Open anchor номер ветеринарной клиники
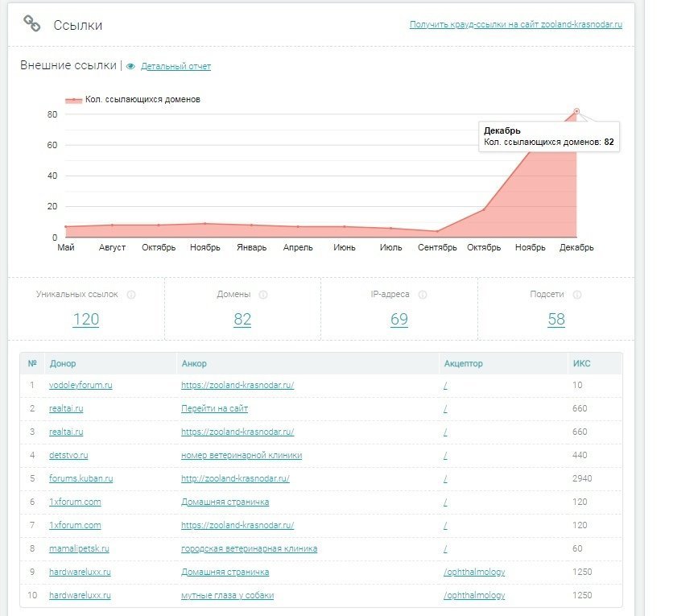Screen dimensions: 698x616 pyautogui.click(x=242, y=455)
